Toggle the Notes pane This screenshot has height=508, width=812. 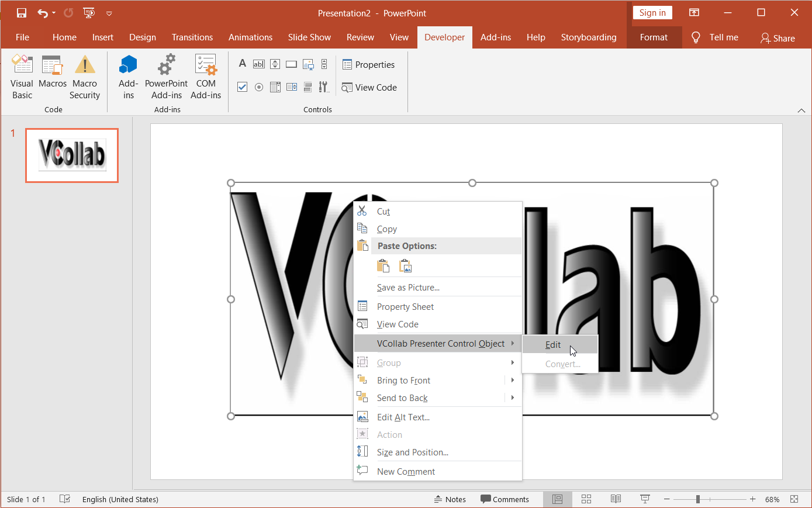pyautogui.click(x=450, y=499)
